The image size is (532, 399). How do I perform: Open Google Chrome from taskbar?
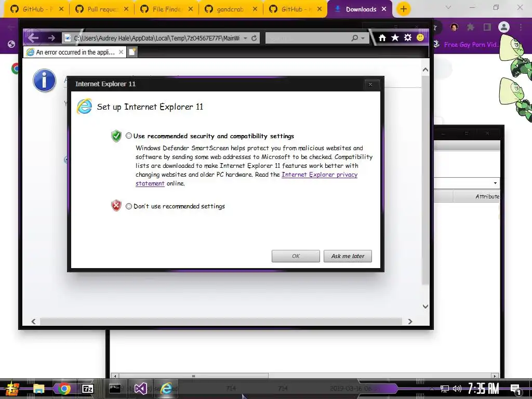pyautogui.click(x=63, y=389)
